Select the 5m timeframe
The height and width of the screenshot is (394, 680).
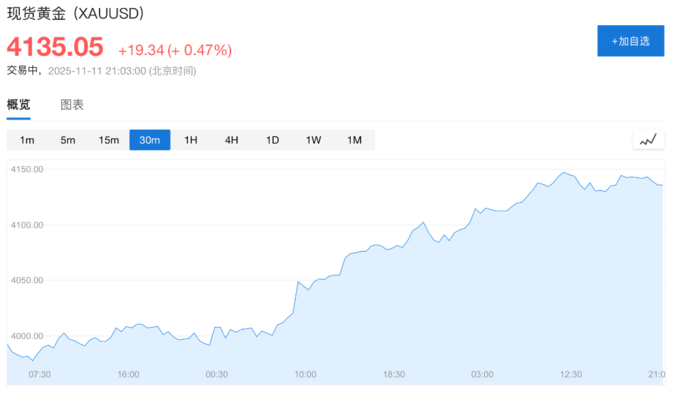pos(68,140)
